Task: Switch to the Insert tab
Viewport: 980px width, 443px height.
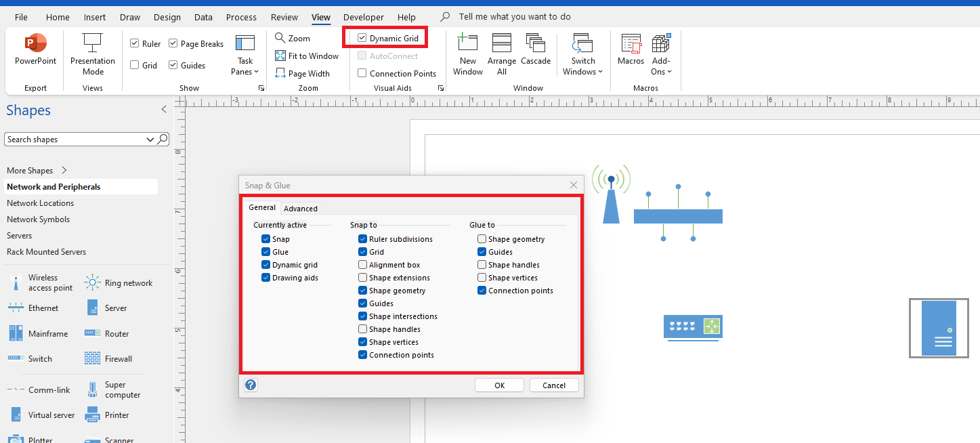Action: [95, 17]
